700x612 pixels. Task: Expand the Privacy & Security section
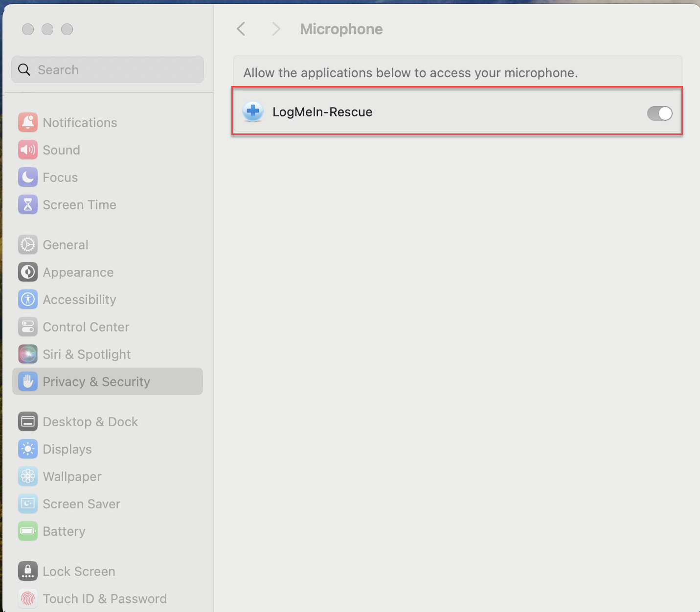(x=96, y=381)
